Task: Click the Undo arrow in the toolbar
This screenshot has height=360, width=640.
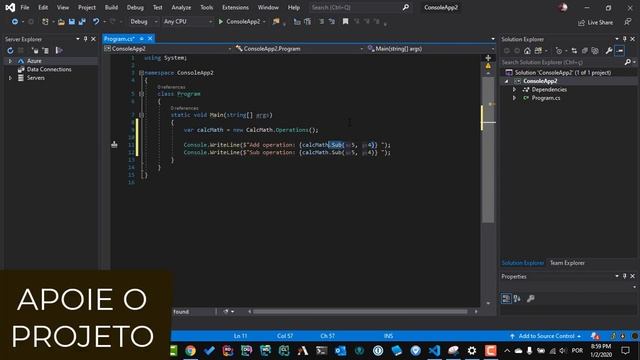Action: click(x=96, y=22)
